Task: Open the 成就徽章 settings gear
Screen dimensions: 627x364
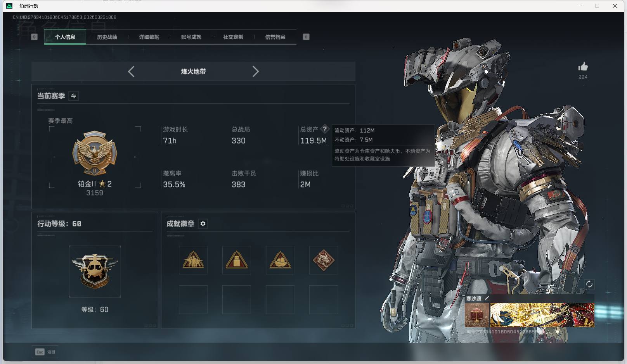Action: (x=203, y=224)
